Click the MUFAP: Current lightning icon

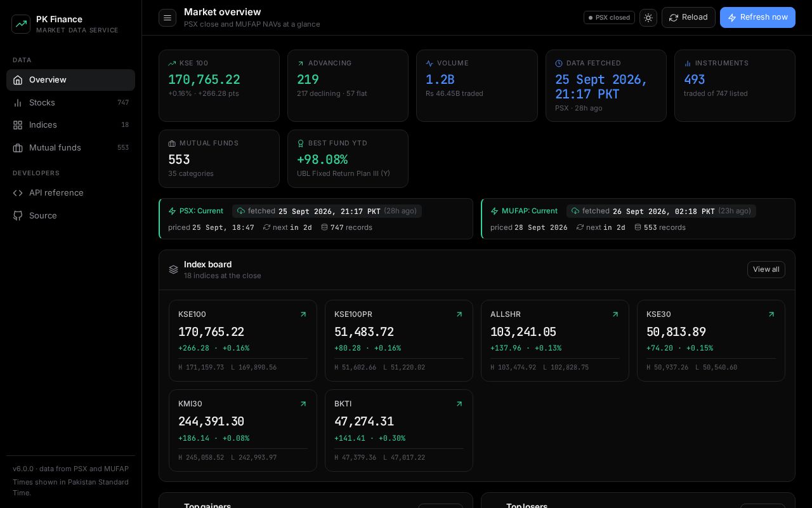(494, 211)
